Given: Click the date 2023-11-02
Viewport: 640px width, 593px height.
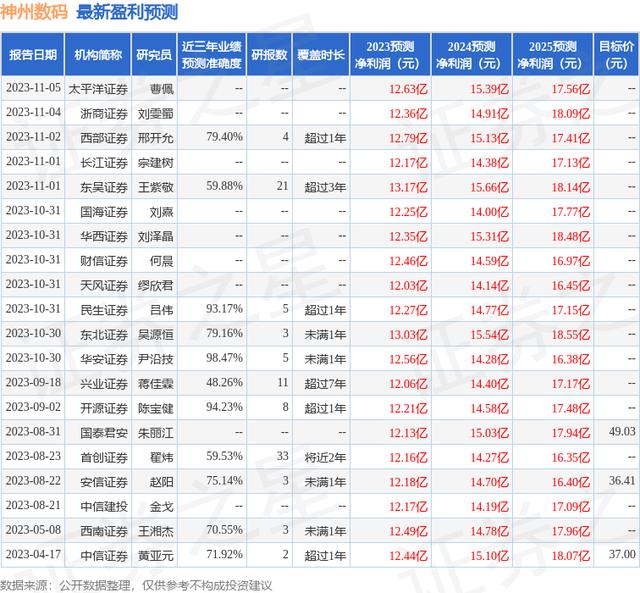Looking at the screenshot, I should click(x=33, y=137).
